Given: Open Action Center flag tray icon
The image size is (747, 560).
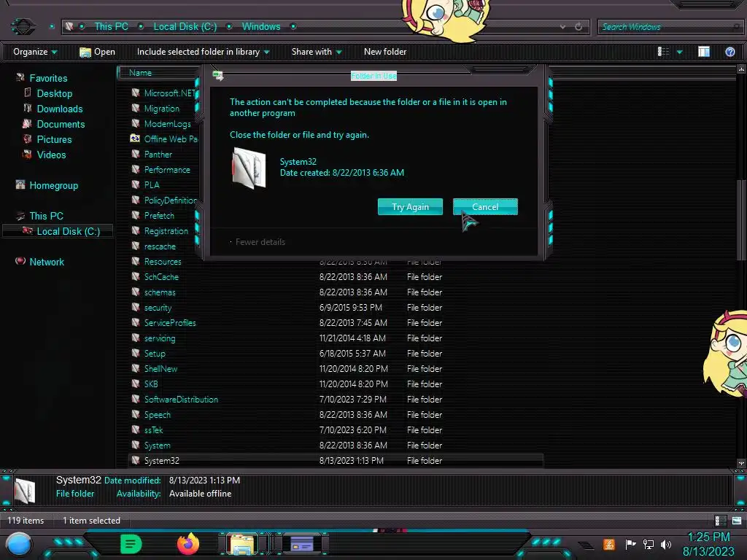Looking at the screenshot, I should [x=631, y=544].
